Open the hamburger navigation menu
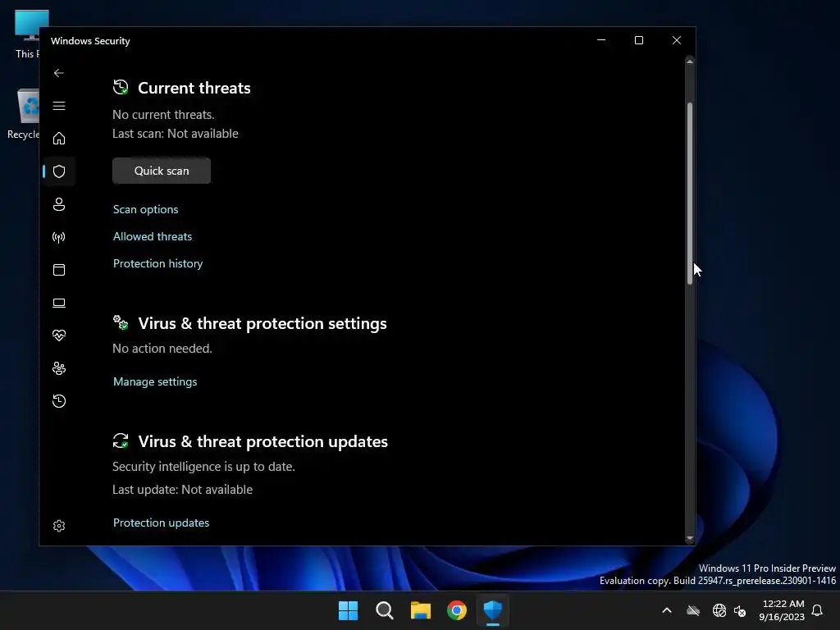 click(x=59, y=106)
